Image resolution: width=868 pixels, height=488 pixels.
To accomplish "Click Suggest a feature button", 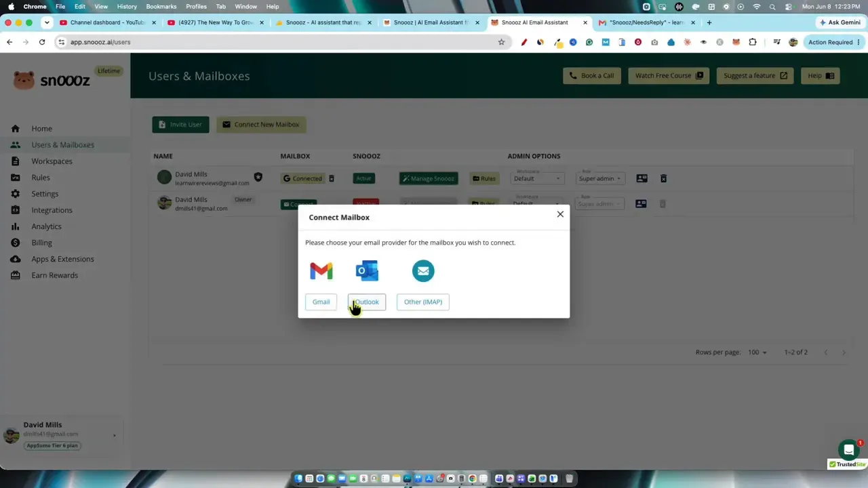I will pos(755,76).
